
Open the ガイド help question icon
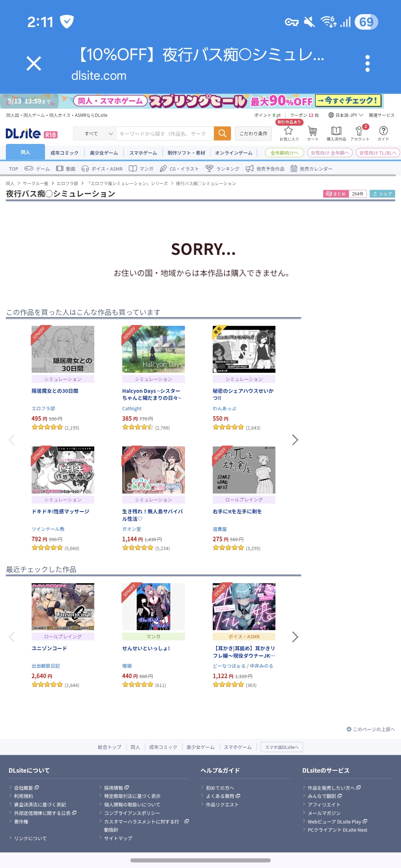point(383,133)
